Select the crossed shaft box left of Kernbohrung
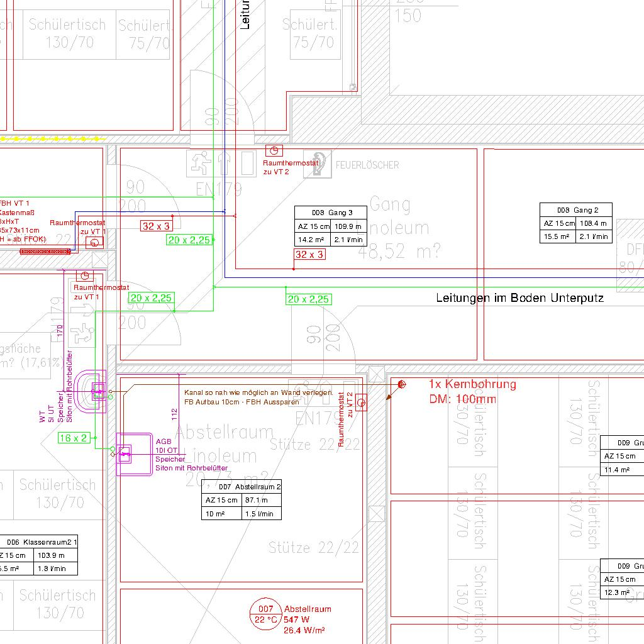The image size is (644, 644). click(376, 375)
